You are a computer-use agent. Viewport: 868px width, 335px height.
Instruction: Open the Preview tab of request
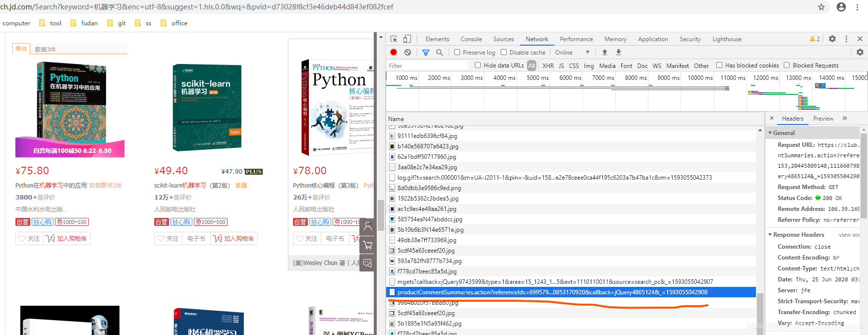click(x=823, y=119)
